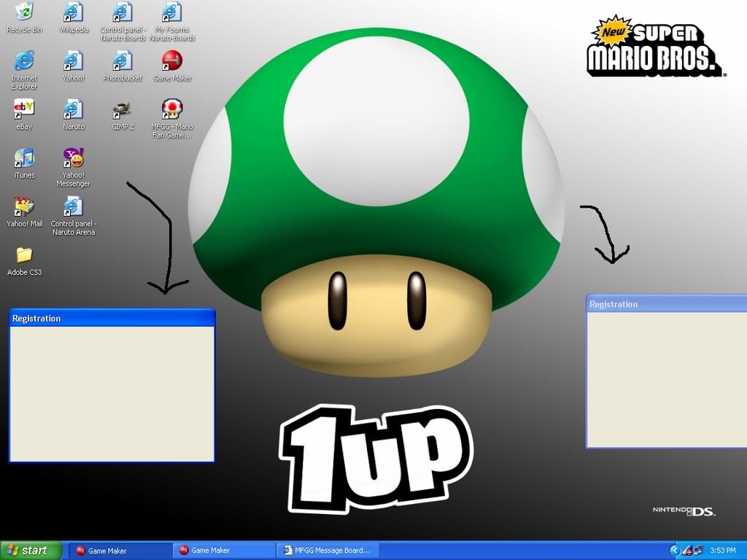Viewport: 747px width, 560px height.
Task: Select the MFGG Mario Fan Game shortcut
Action: [x=172, y=109]
